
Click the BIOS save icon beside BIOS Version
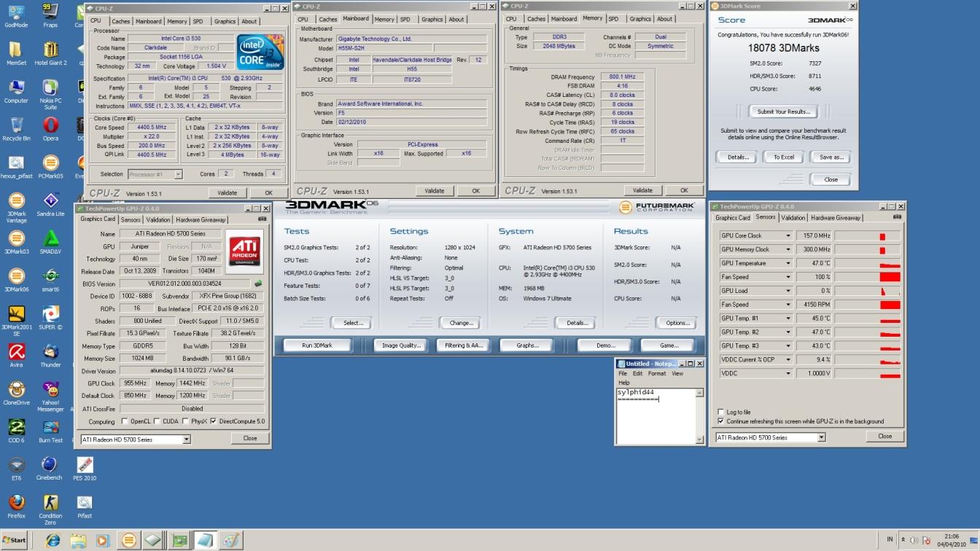(257, 284)
